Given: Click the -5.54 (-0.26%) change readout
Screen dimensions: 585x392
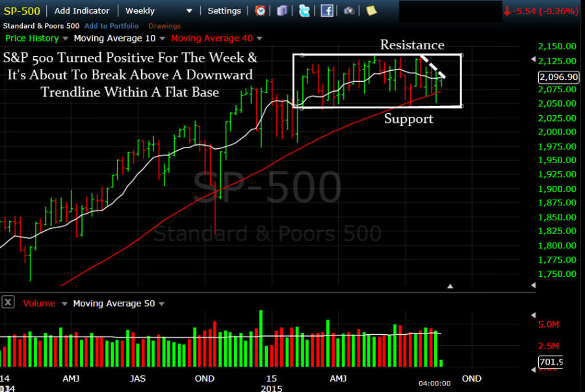Looking at the screenshot, I should [541, 11].
